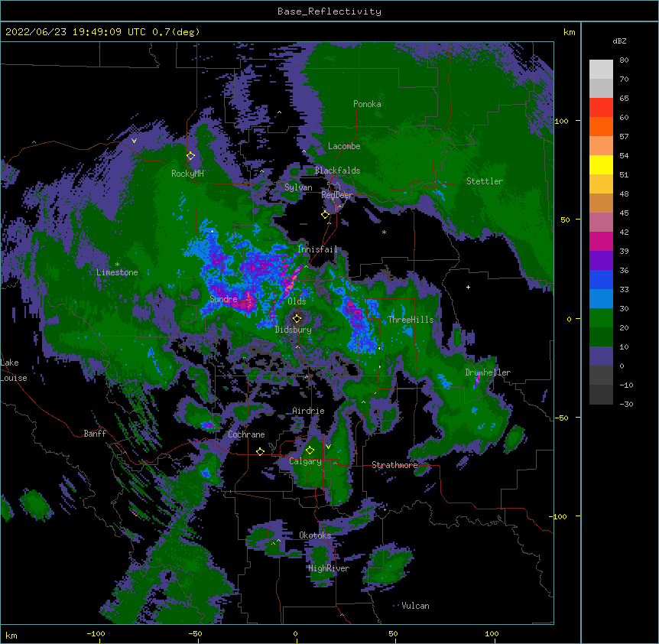Select the dark green 10-20 dBZ swatch
Screen dimensions: 659x644
point(601,337)
